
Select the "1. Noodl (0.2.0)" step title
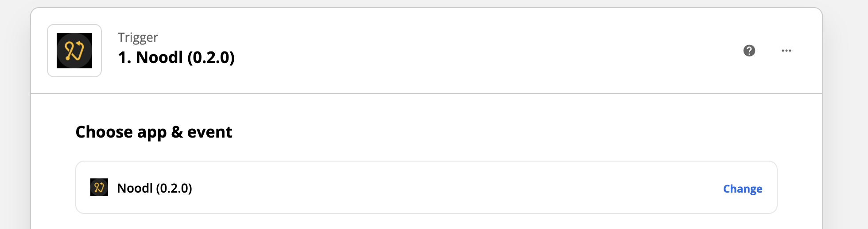click(176, 57)
